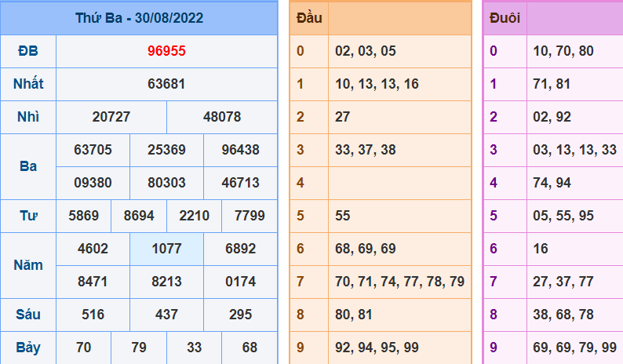Screen dimensions: 623x364
Task: Select fifth prize number 0174
Action: coord(240,282)
